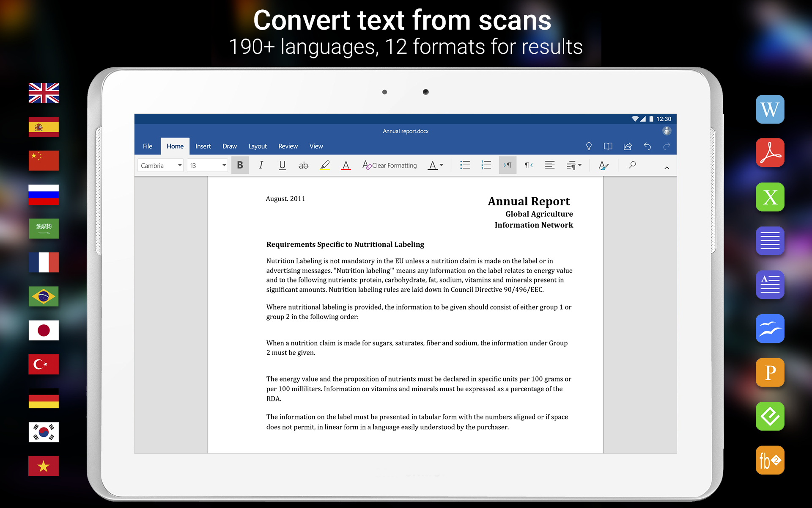
Task: Click the Excel format icon
Action: coord(770,197)
